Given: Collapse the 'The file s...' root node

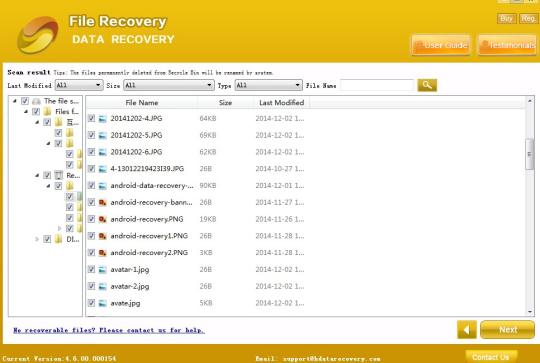Looking at the screenshot, I should pos(15,101).
